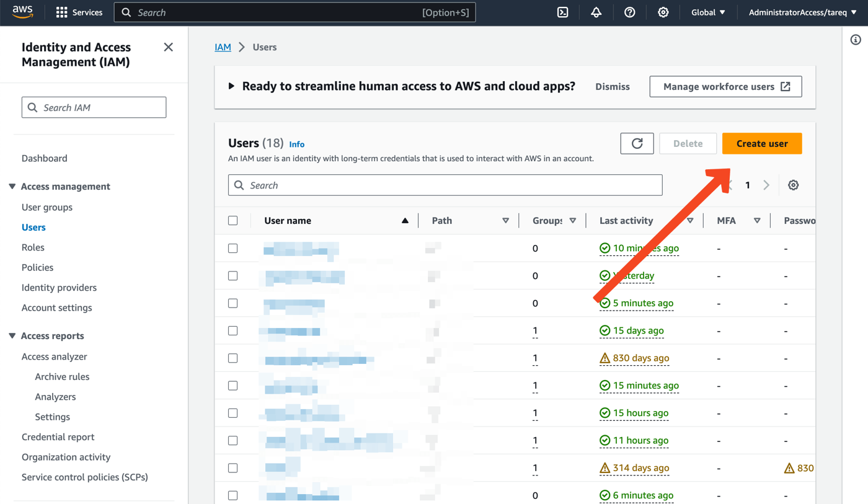The height and width of the screenshot is (504, 868).
Task: Toggle the select-all users checkbox
Action: coord(233,221)
